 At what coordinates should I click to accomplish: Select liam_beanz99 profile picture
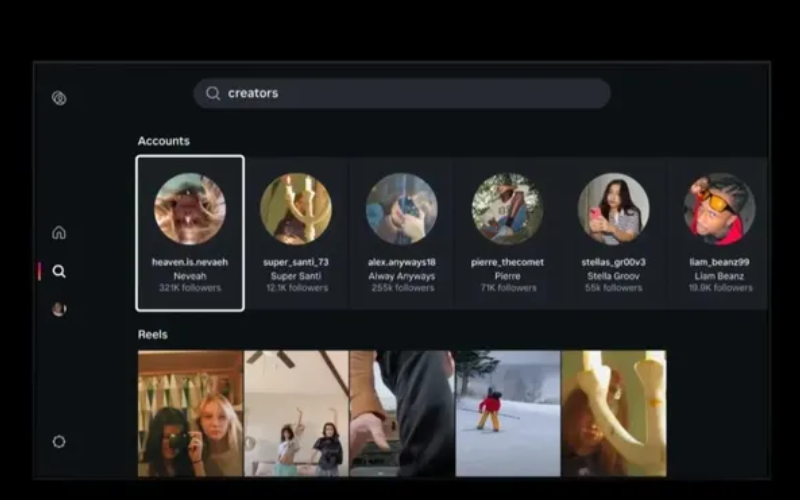pos(719,209)
